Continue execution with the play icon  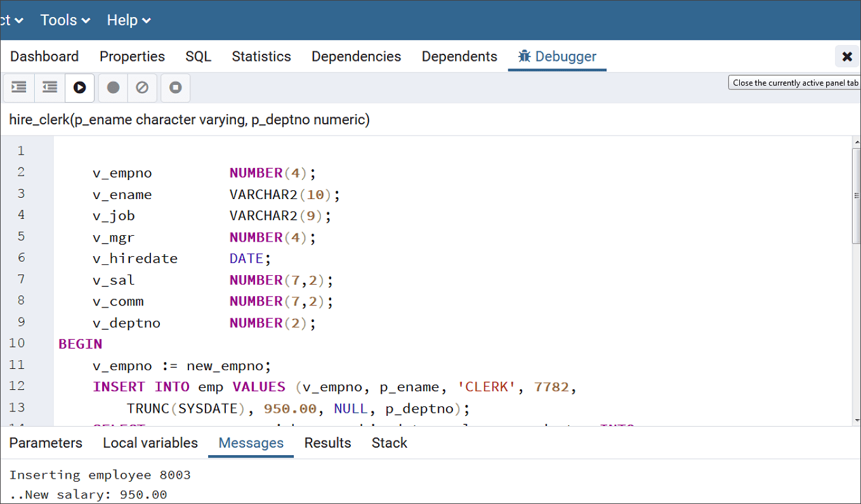79,87
